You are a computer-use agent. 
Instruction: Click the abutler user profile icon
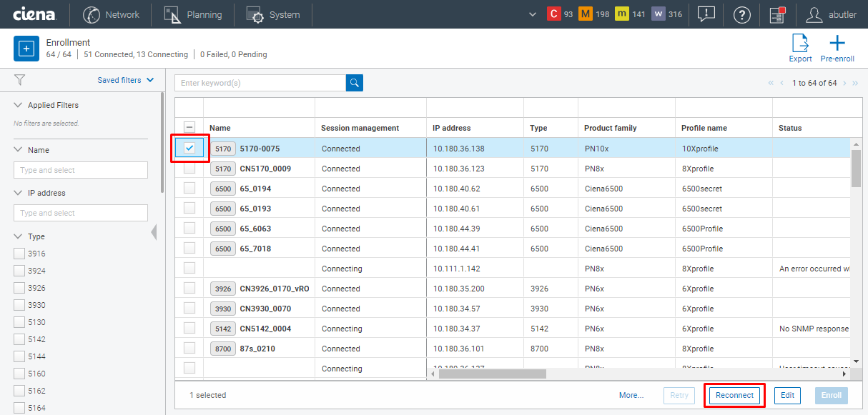click(x=814, y=14)
